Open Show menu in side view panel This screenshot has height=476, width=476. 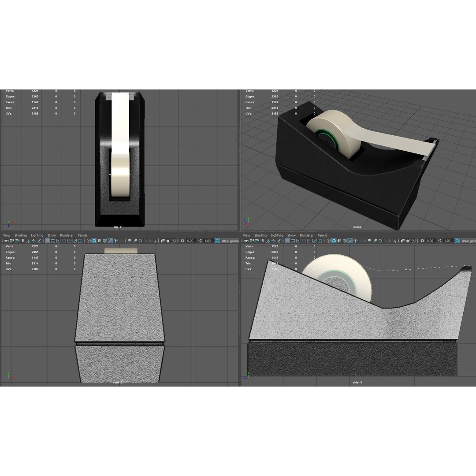click(x=291, y=235)
